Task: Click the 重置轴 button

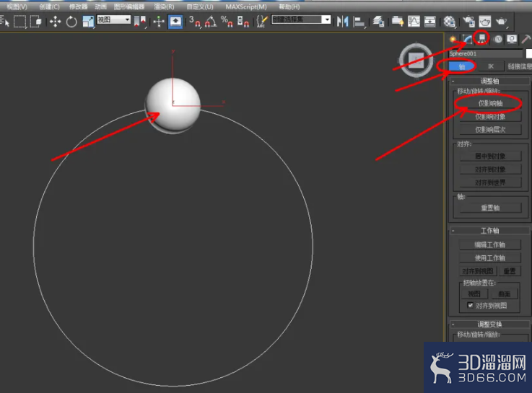Action: 490,208
